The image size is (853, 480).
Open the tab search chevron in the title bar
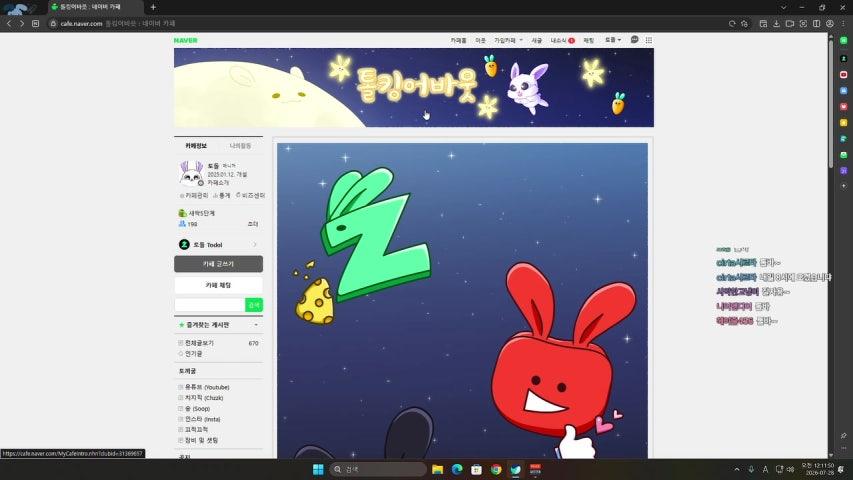[x=783, y=7]
